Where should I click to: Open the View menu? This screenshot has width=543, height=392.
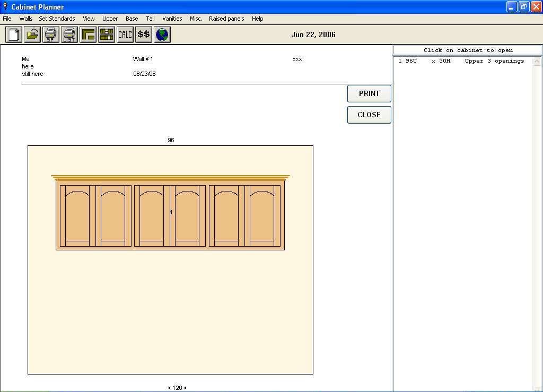pos(89,19)
